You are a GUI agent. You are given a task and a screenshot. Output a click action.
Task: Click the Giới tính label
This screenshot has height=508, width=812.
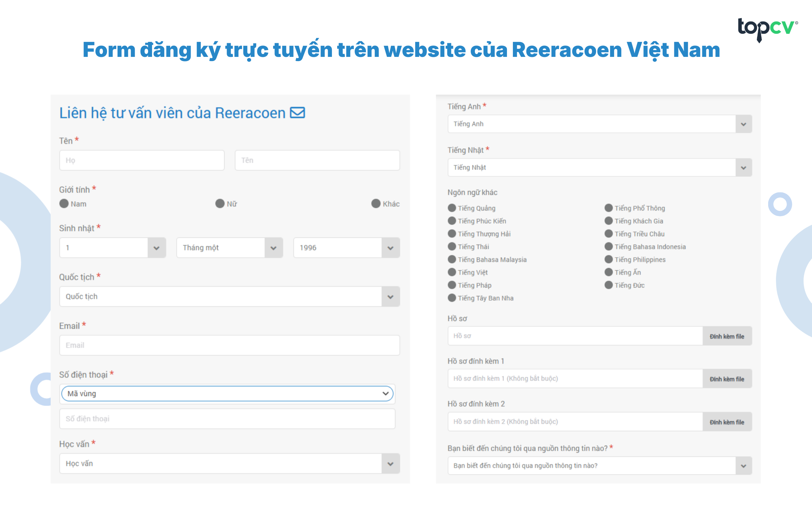coord(74,189)
